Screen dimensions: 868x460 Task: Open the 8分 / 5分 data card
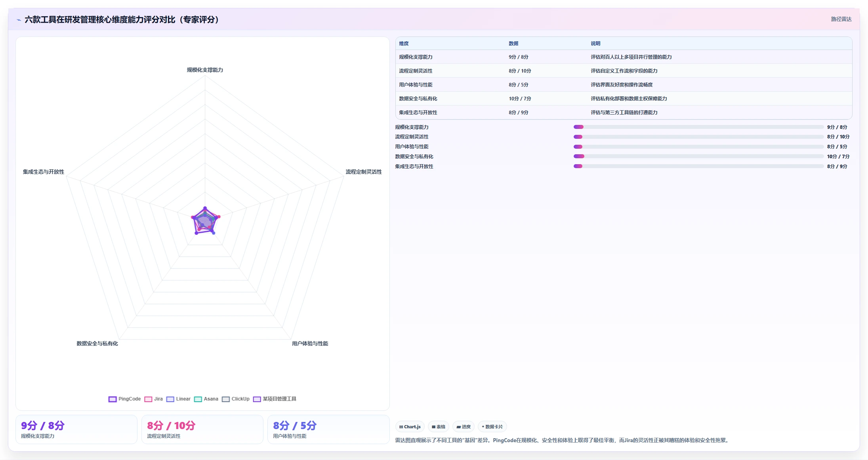328,429
